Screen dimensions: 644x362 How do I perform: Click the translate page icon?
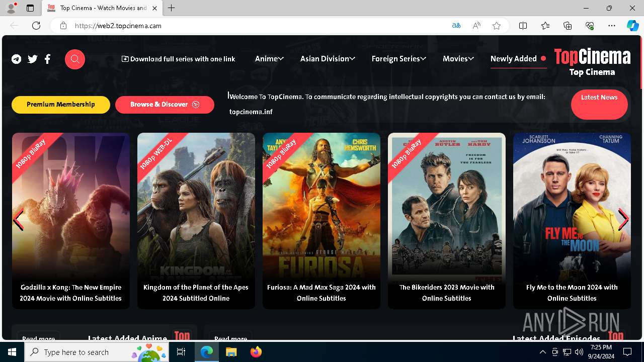[x=456, y=26]
